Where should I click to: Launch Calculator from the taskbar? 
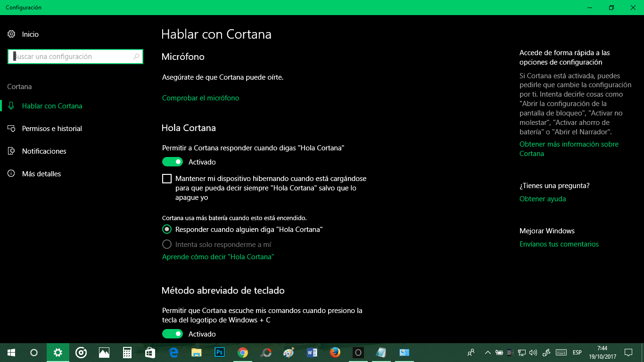click(x=127, y=353)
